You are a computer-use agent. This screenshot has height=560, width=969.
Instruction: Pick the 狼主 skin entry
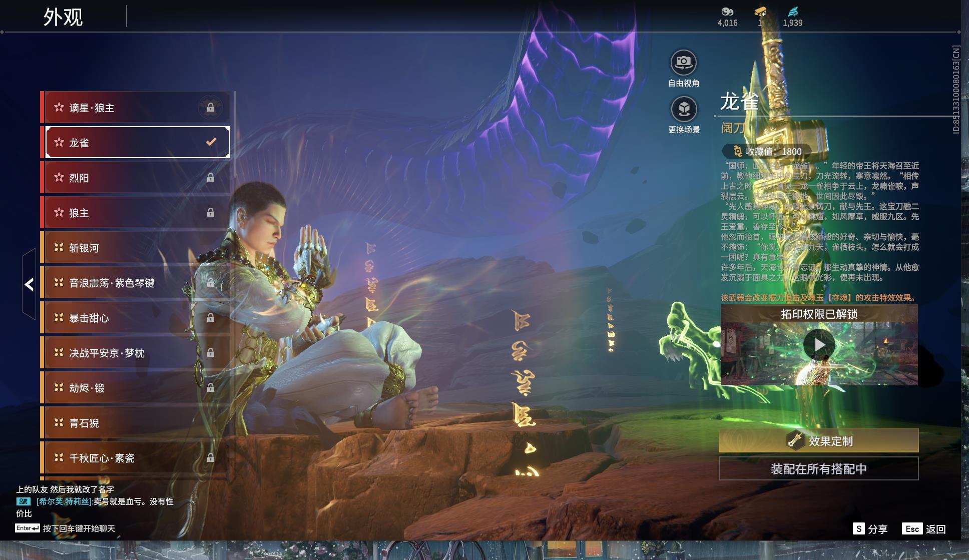click(135, 213)
